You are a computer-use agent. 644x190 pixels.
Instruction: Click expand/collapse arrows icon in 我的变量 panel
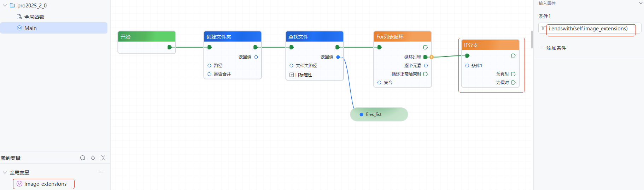(x=93, y=158)
